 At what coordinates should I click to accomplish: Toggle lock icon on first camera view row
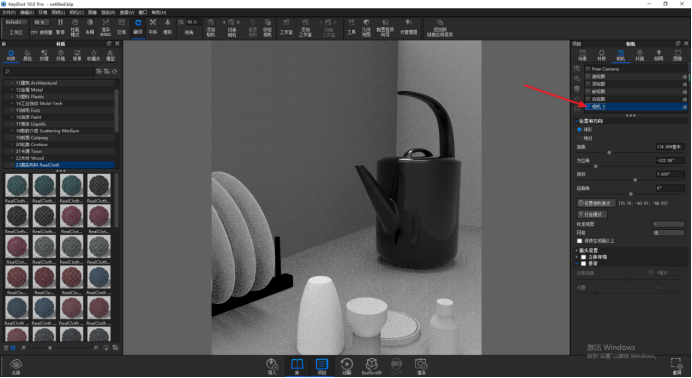pyautogui.click(x=684, y=77)
